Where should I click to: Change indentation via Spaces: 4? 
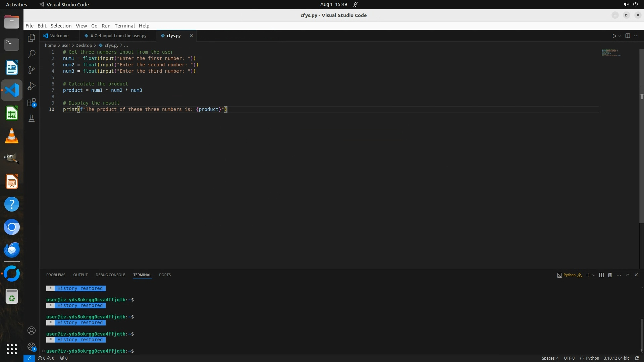[x=550, y=358]
